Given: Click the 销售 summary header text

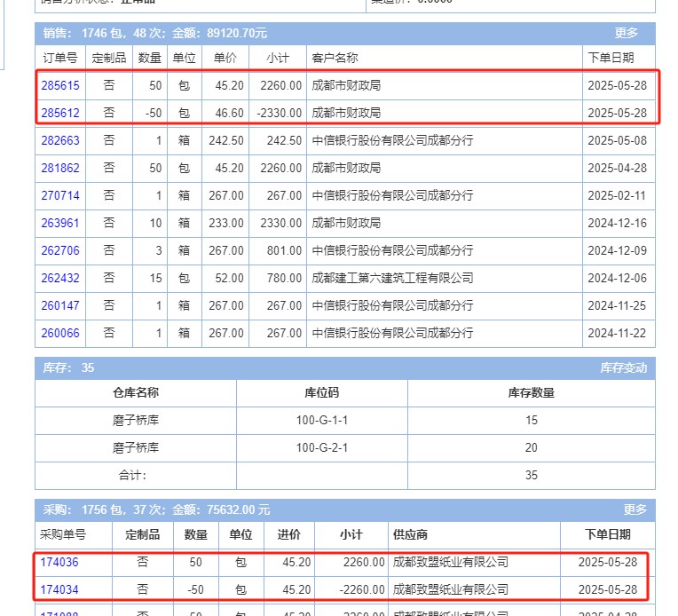Looking at the screenshot, I should click(x=154, y=33).
